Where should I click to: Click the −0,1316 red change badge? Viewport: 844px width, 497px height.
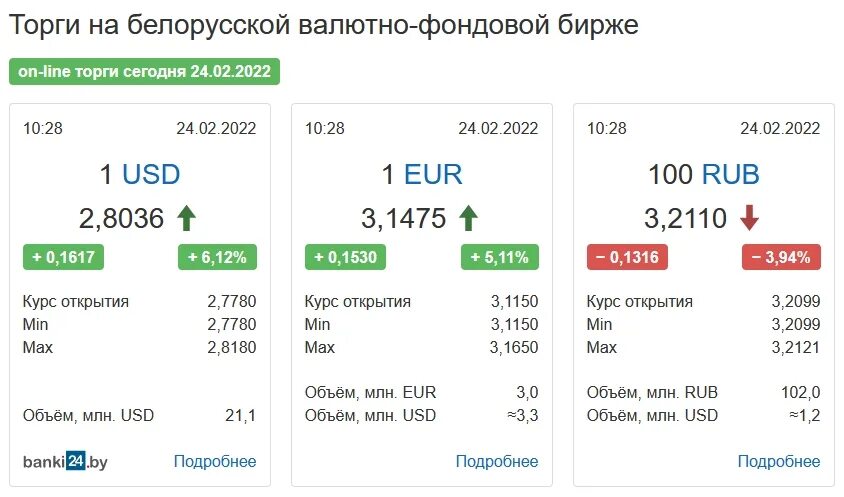click(627, 257)
